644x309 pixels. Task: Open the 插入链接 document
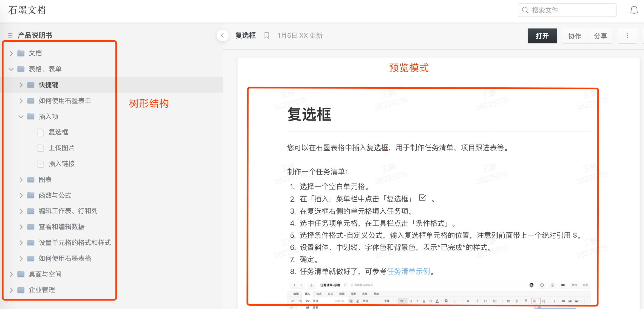[x=61, y=164]
